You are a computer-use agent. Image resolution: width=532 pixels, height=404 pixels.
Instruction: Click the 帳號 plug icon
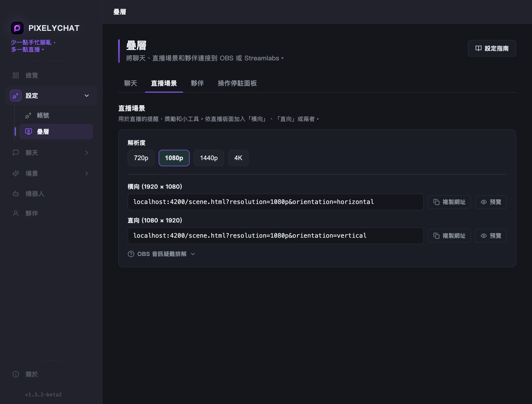click(28, 116)
